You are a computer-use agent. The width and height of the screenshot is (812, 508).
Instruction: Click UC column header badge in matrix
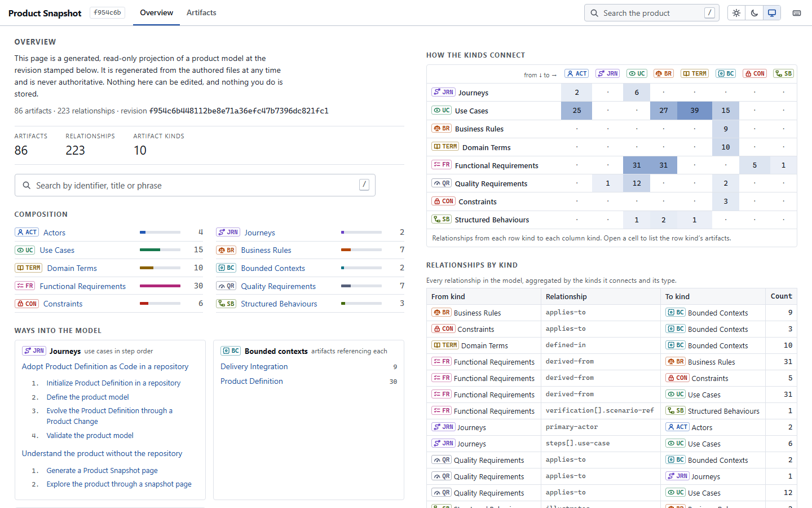pyautogui.click(x=637, y=73)
